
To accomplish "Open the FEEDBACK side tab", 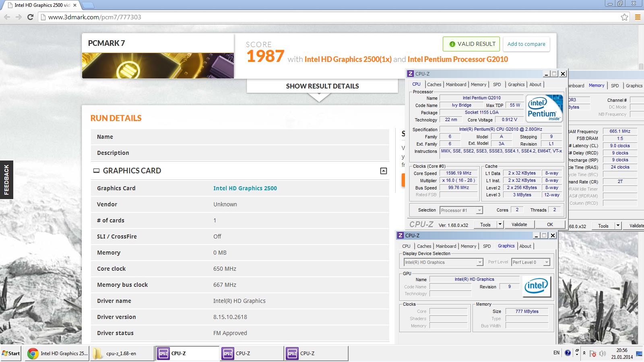I will coord(6,180).
